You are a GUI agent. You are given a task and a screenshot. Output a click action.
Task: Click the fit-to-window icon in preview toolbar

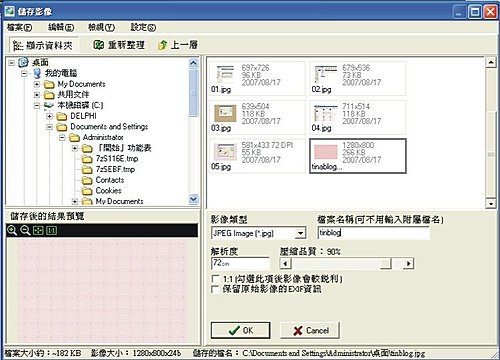pyautogui.click(x=38, y=230)
